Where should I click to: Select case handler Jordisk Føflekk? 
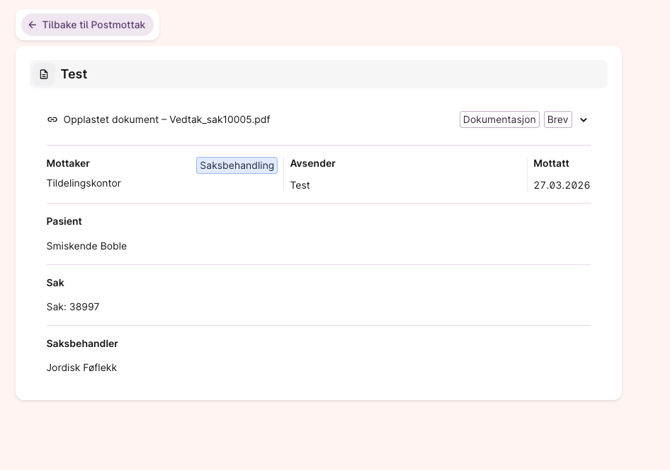[81, 368]
